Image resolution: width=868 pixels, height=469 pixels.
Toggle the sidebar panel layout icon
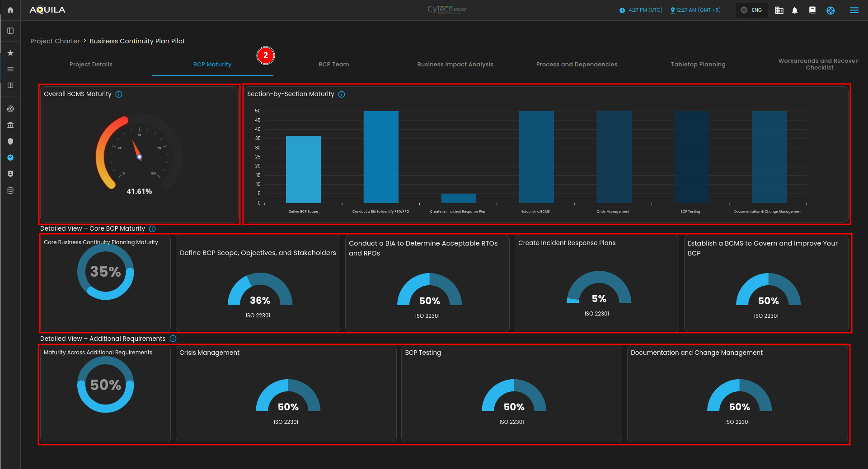(10, 31)
